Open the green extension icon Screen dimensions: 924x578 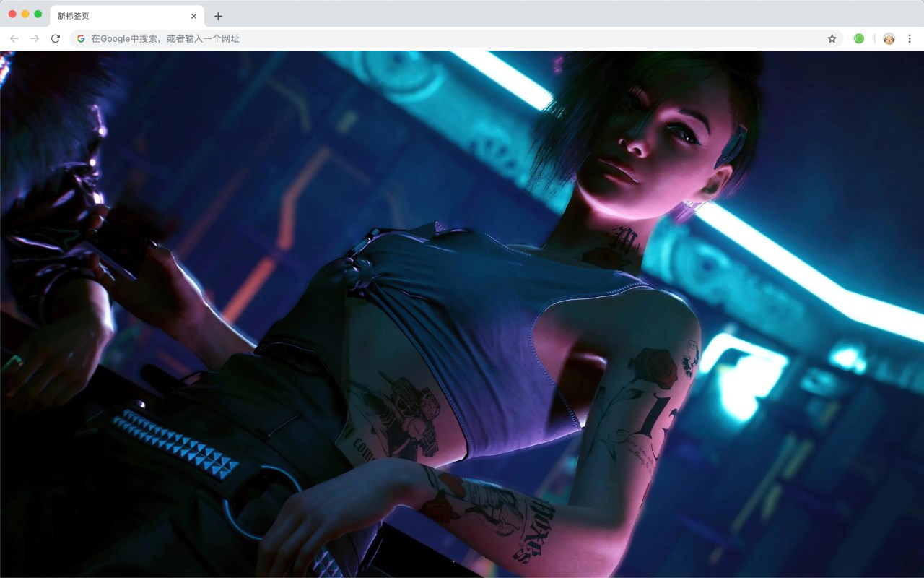coord(859,38)
